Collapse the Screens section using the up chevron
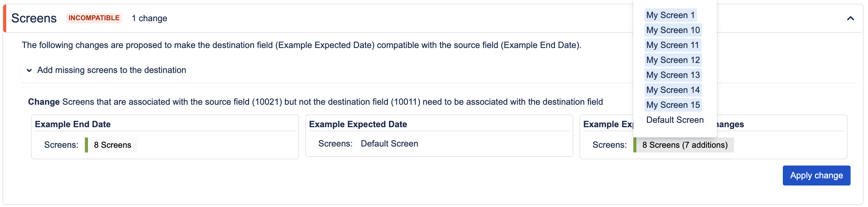The image size is (868, 207). (850, 19)
